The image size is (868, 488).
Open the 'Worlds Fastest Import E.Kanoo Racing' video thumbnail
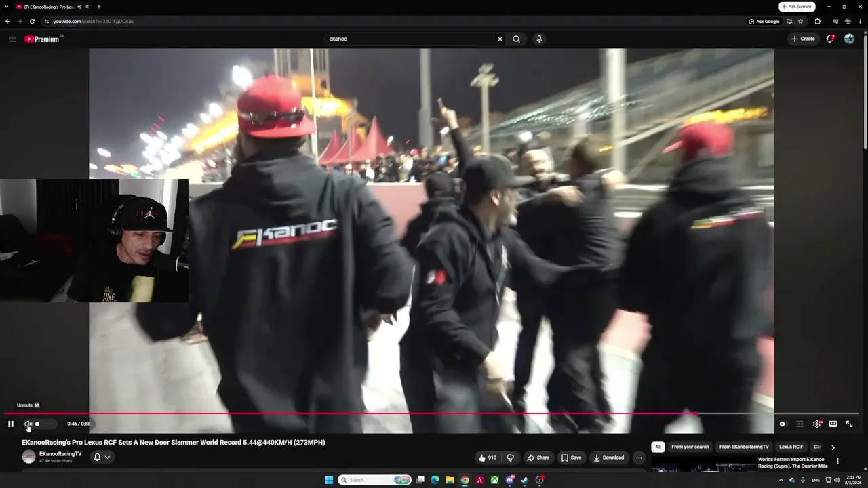[703, 465]
